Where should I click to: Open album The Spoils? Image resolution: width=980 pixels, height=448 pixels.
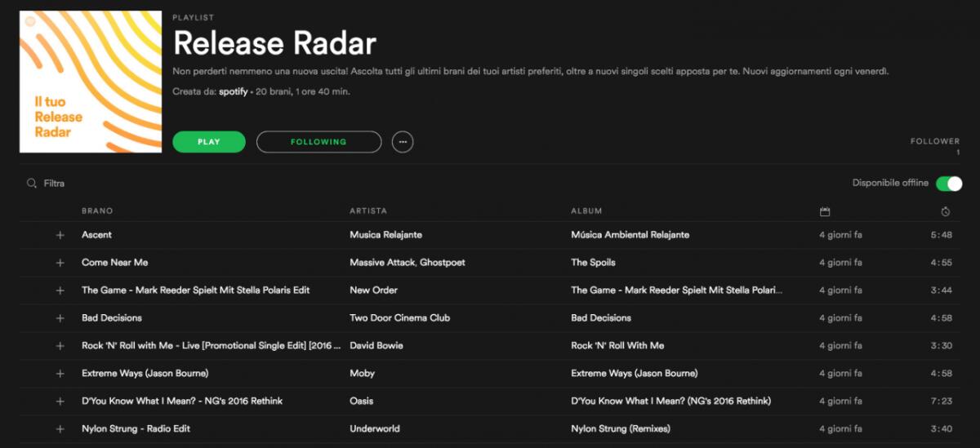(593, 263)
